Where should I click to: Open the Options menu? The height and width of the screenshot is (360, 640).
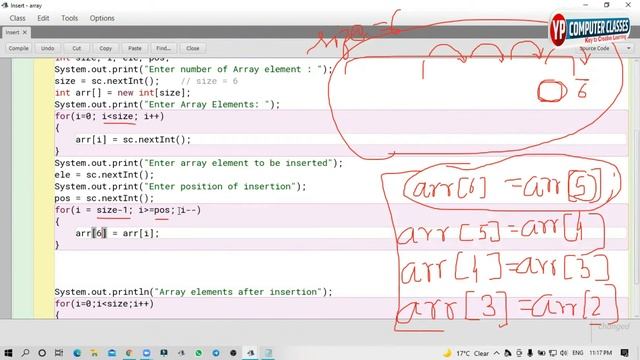click(102, 18)
